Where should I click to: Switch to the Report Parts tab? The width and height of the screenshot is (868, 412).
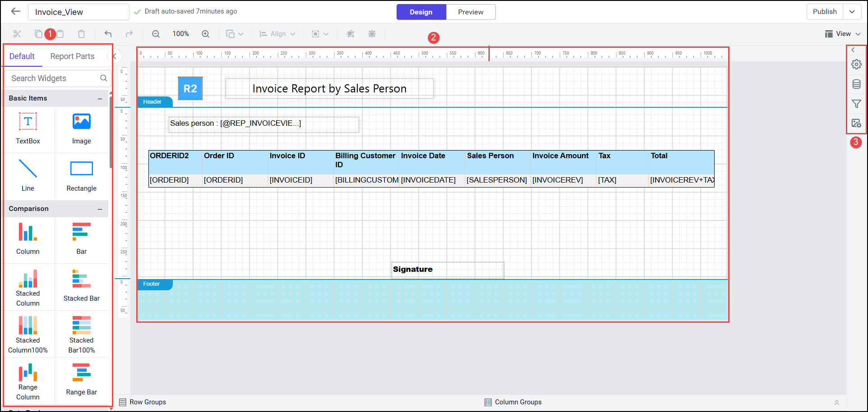72,56
